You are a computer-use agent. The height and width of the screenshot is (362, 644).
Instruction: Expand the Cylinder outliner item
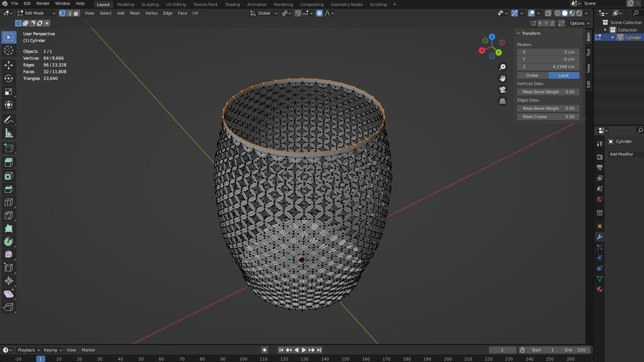click(613, 38)
